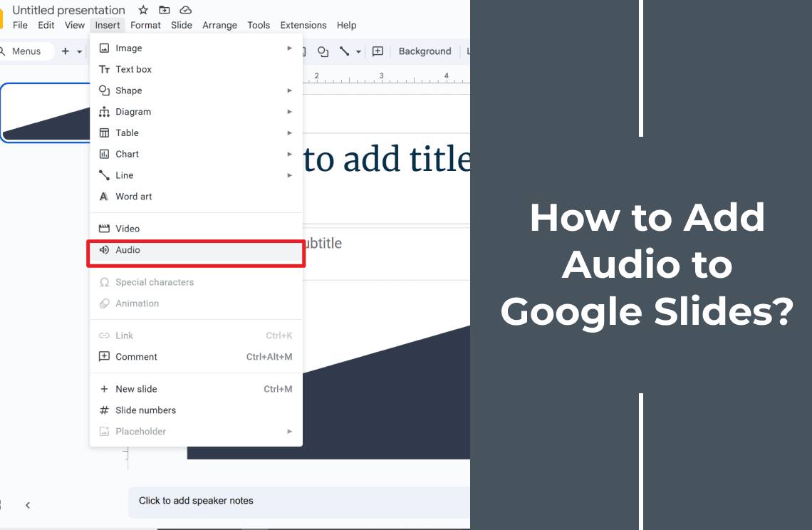Open the File menu
The image size is (812, 530).
point(20,25)
